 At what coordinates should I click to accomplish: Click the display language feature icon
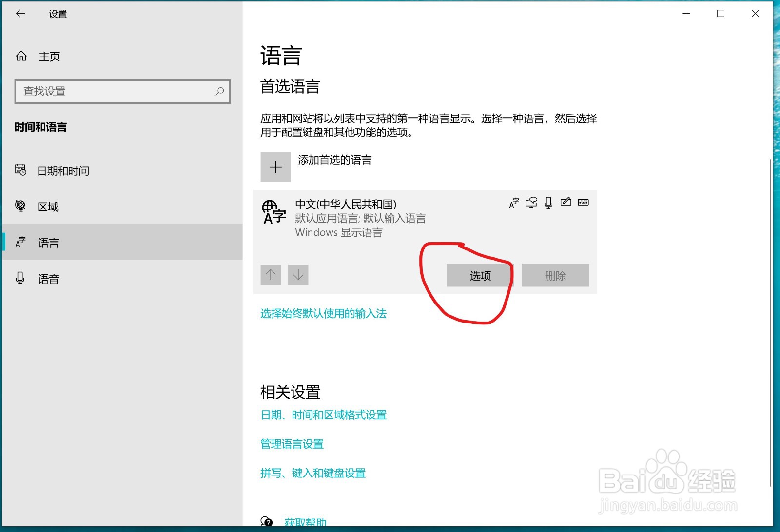[514, 203]
